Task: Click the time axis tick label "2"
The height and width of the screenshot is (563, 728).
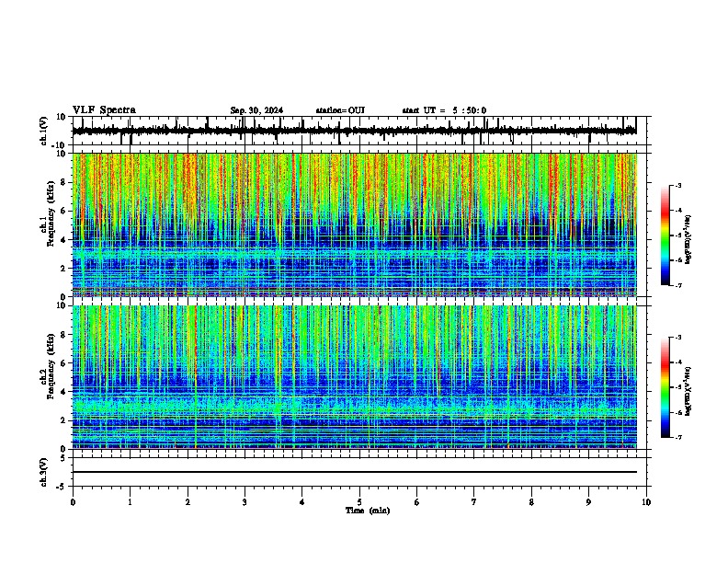Action: pyautogui.click(x=188, y=502)
